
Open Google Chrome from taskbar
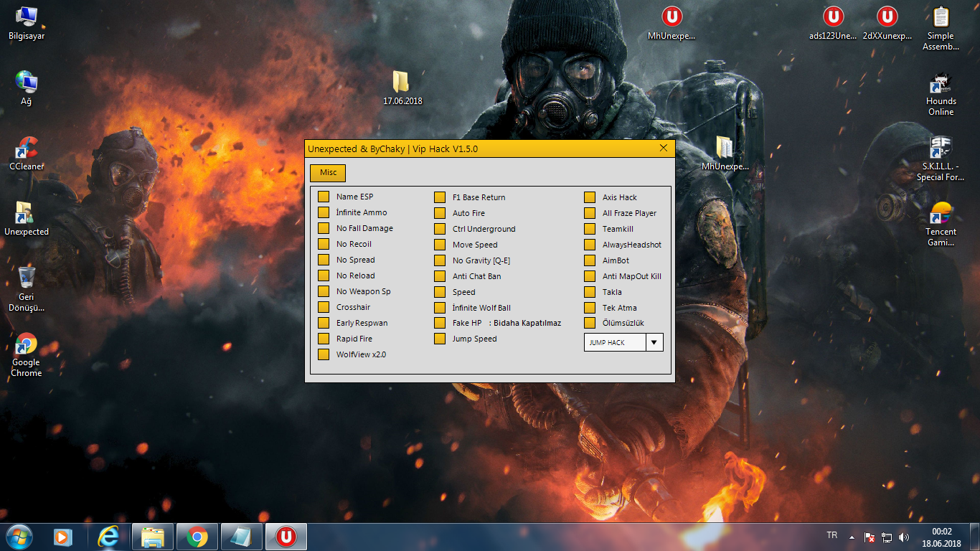(197, 536)
